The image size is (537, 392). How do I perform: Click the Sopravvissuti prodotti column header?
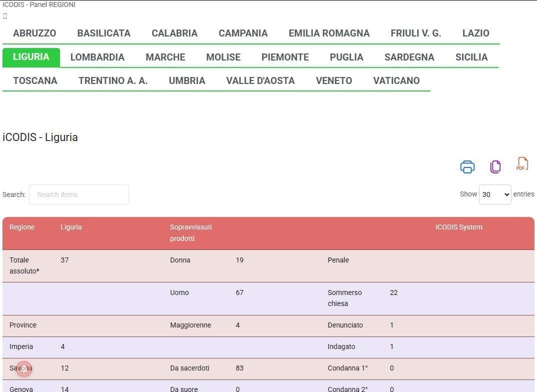[x=191, y=233]
